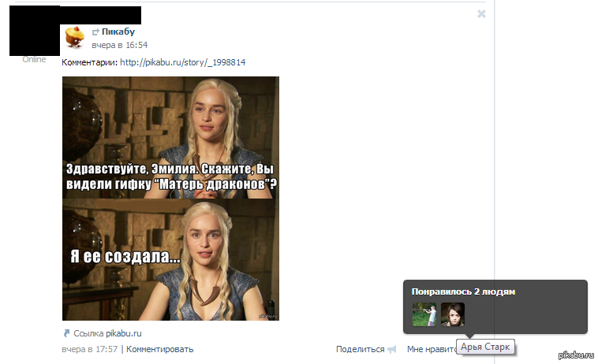
Task: Open the Пикабу cupcake avatar
Action: point(75,37)
